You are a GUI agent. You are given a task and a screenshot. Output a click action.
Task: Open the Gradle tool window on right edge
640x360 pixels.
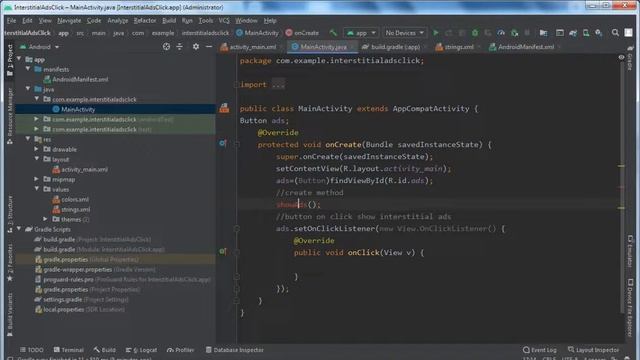631,57
